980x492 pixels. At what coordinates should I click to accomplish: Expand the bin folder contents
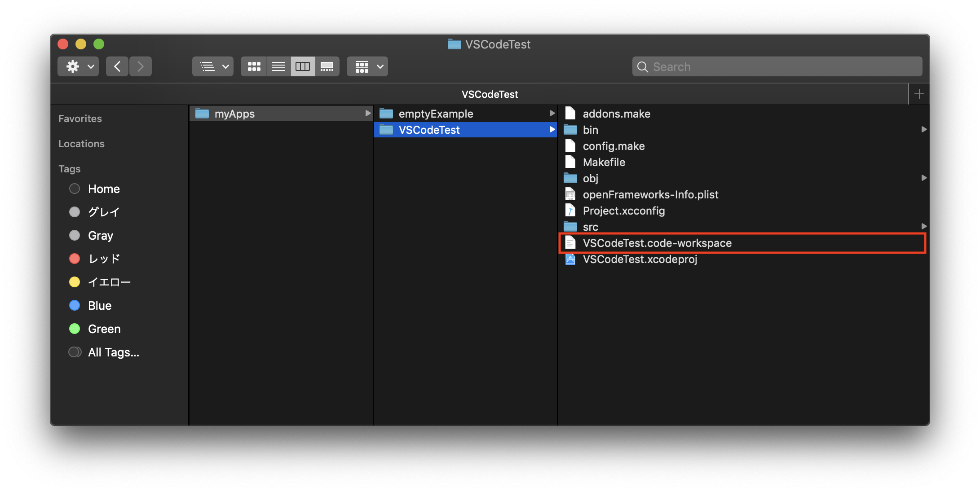[x=923, y=130]
